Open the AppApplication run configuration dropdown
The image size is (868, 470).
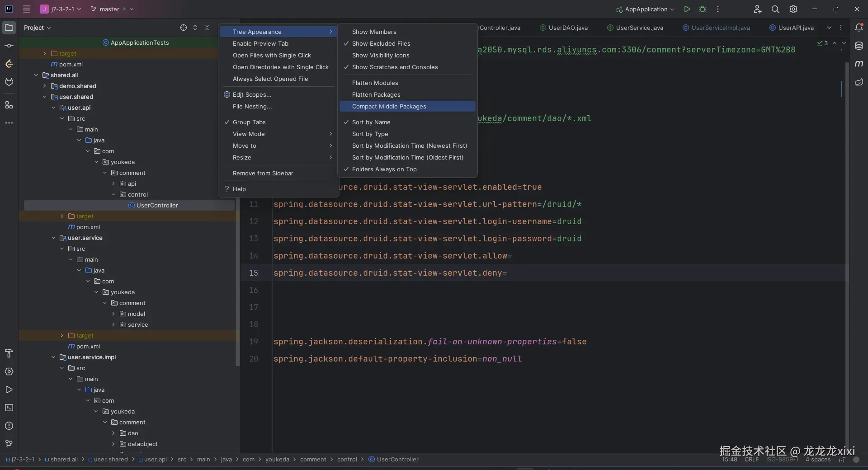pos(646,9)
